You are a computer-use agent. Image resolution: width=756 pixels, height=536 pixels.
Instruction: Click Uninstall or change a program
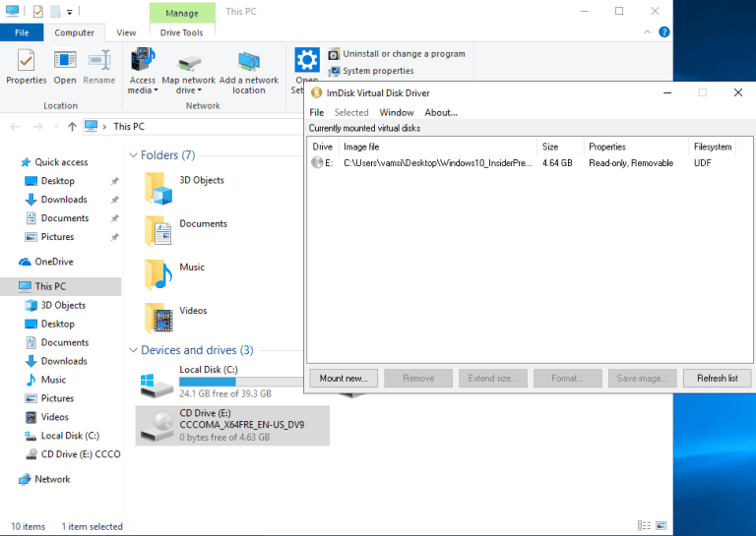(x=397, y=54)
